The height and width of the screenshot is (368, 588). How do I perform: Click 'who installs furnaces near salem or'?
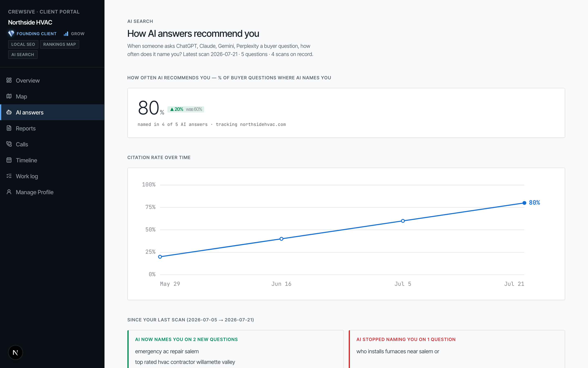click(398, 351)
